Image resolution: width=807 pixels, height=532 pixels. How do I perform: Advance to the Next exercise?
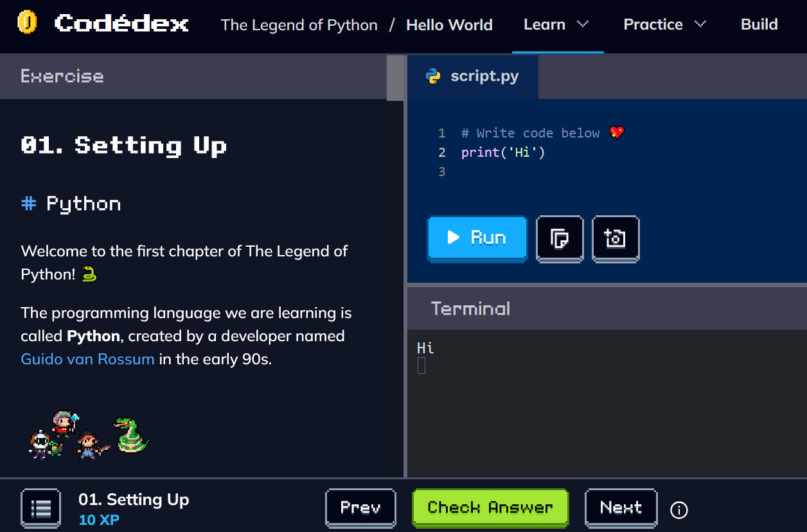[621, 508]
